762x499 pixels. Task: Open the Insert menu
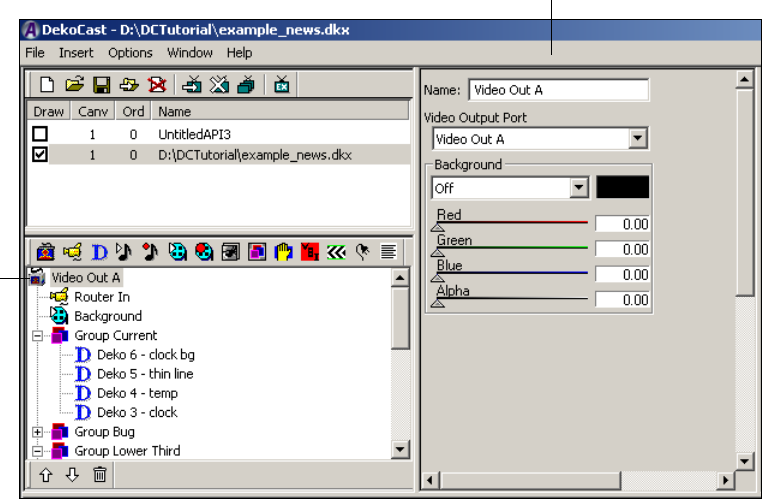point(76,52)
